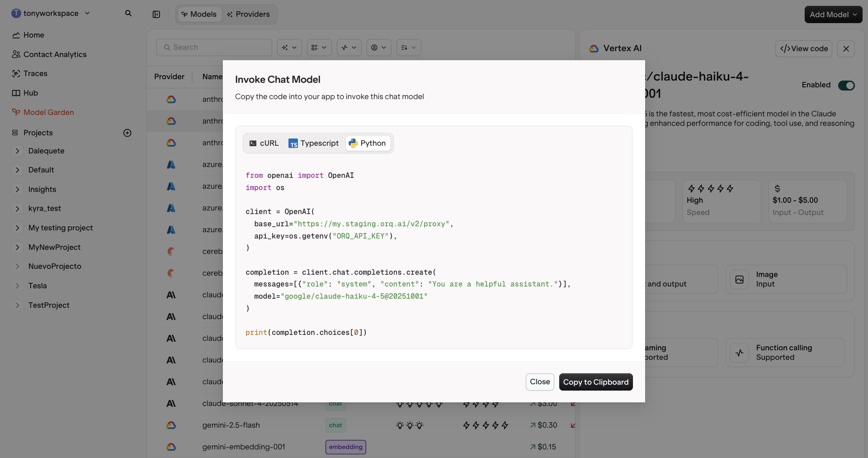
Task: Select the cURL code snippet option
Action: [x=264, y=143]
